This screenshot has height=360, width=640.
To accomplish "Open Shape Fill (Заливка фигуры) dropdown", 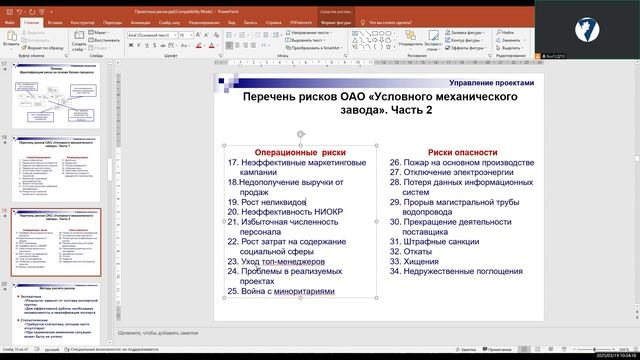I will point(464,32).
